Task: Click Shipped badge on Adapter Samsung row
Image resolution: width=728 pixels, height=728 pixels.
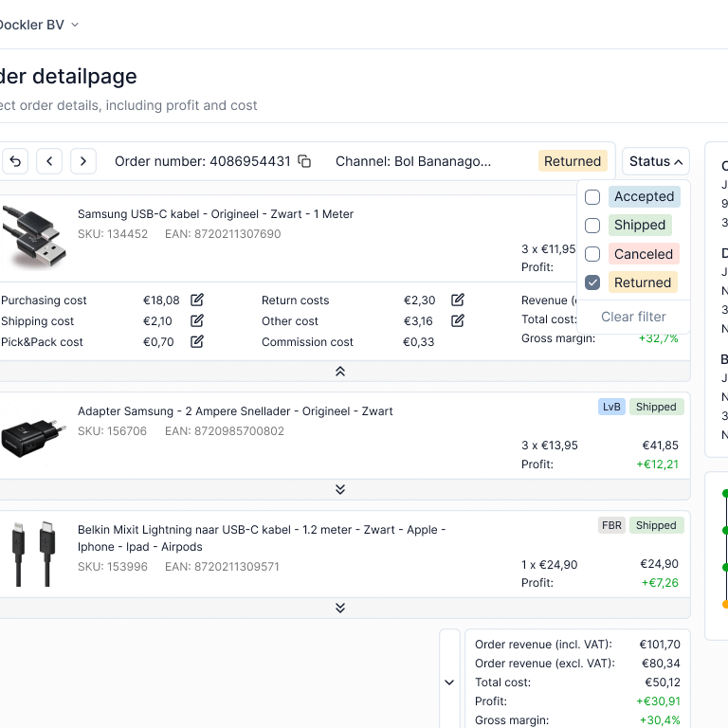Action: [656, 407]
